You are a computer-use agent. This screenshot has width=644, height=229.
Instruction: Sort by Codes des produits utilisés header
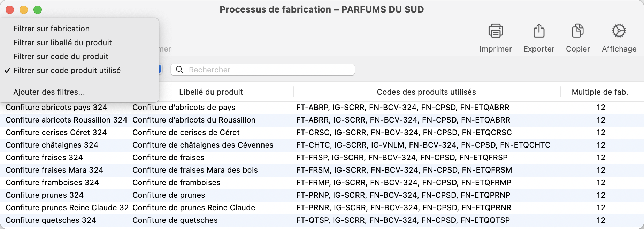pyautogui.click(x=426, y=92)
